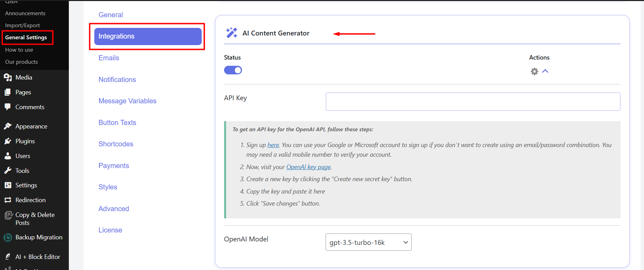Click the Tools wrench icon

pyautogui.click(x=8, y=171)
